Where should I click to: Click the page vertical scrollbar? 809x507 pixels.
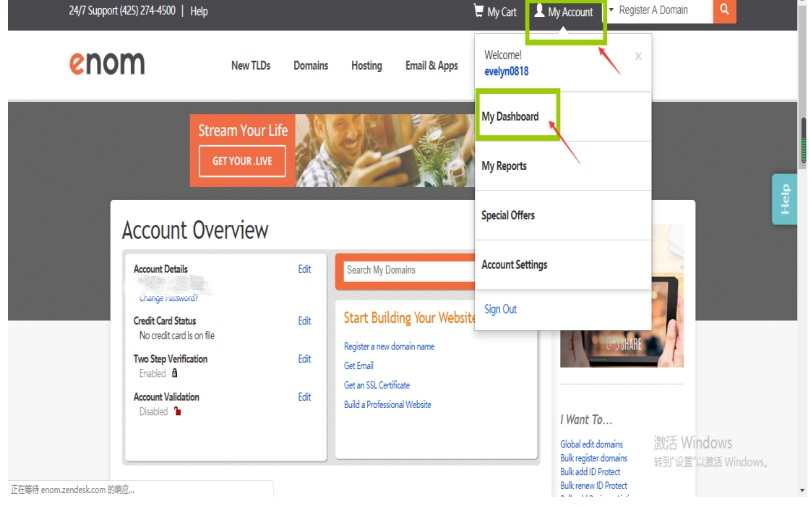802,140
